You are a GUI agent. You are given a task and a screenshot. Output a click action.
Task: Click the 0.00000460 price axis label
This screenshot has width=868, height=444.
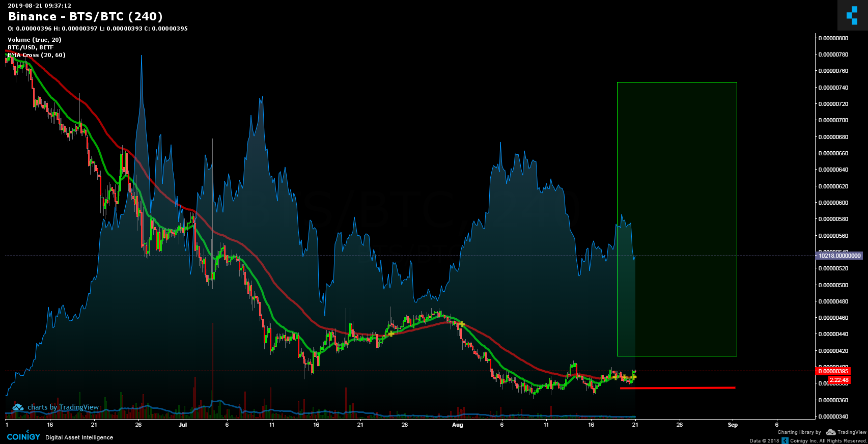tap(833, 318)
